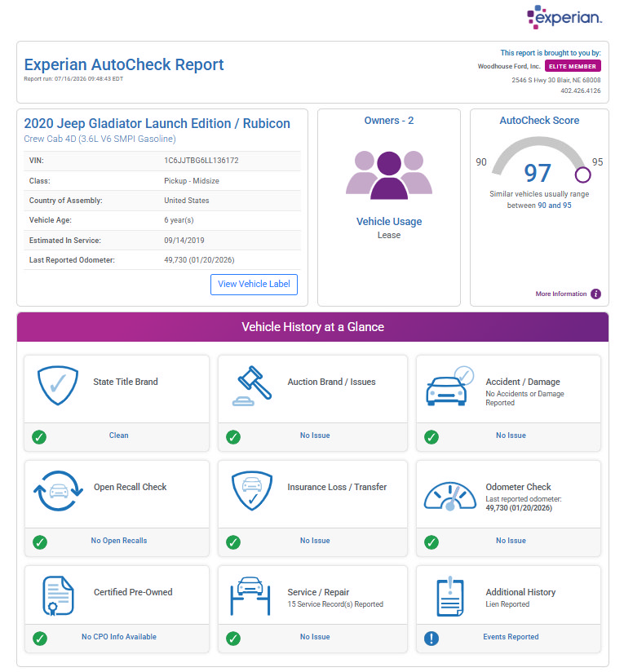Viewport: 624px width, 672px height.
Task: Click the Crew Cab 4D subtitle
Action: (100, 139)
